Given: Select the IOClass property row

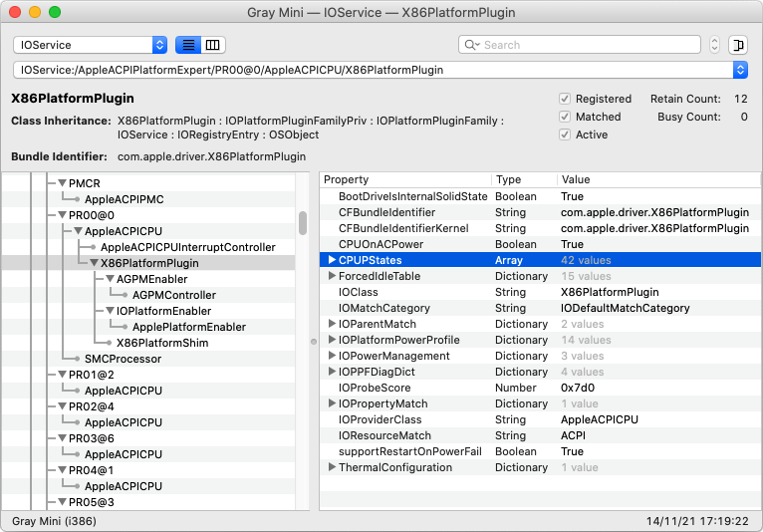Looking at the screenshot, I should point(540,292).
